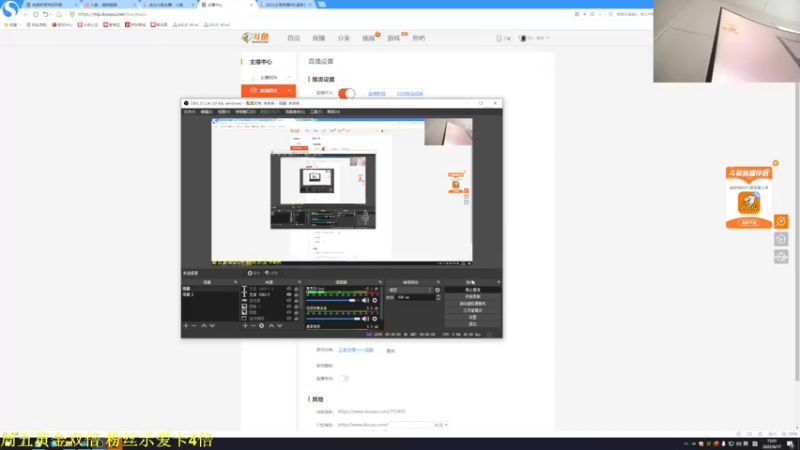The width and height of the screenshot is (800, 450).
Task: Click the 直播教程 link
Action: pyautogui.click(x=377, y=93)
